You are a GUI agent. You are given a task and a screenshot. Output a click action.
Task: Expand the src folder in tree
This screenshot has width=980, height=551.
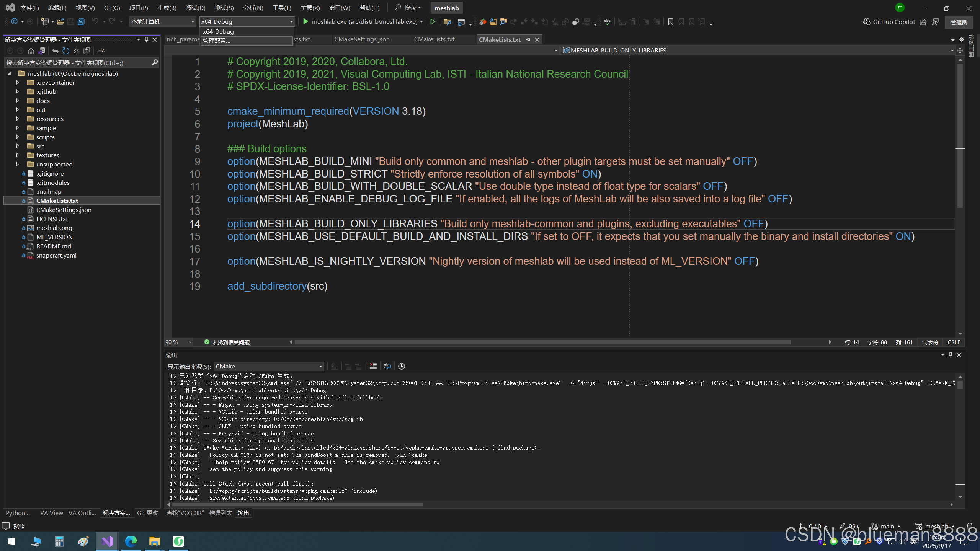tap(17, 146)
